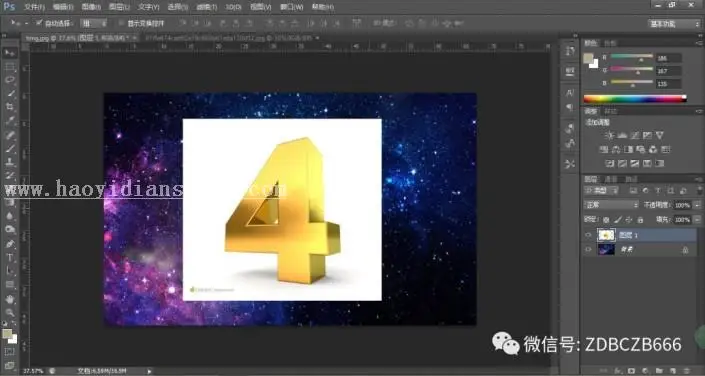This screenshot has width=705, height=376.
Task: Toggle layer filter on/off switch
Action: click(700, 190)
